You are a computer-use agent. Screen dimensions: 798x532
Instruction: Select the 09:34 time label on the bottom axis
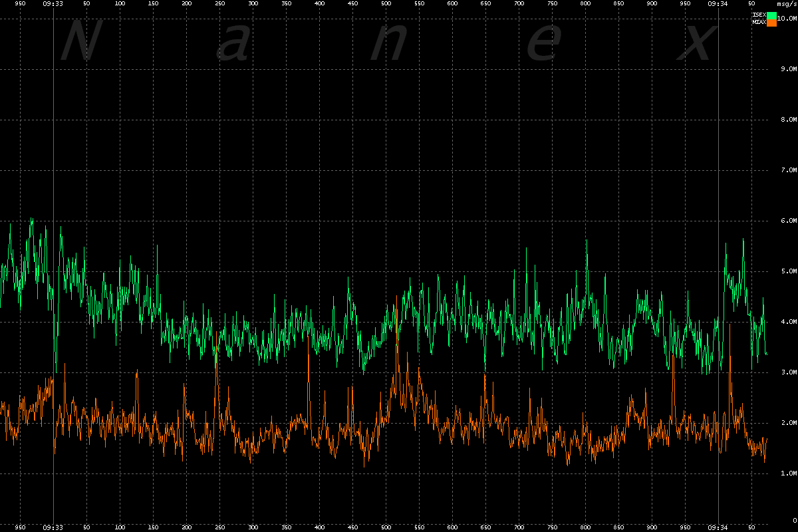(718, 527)
